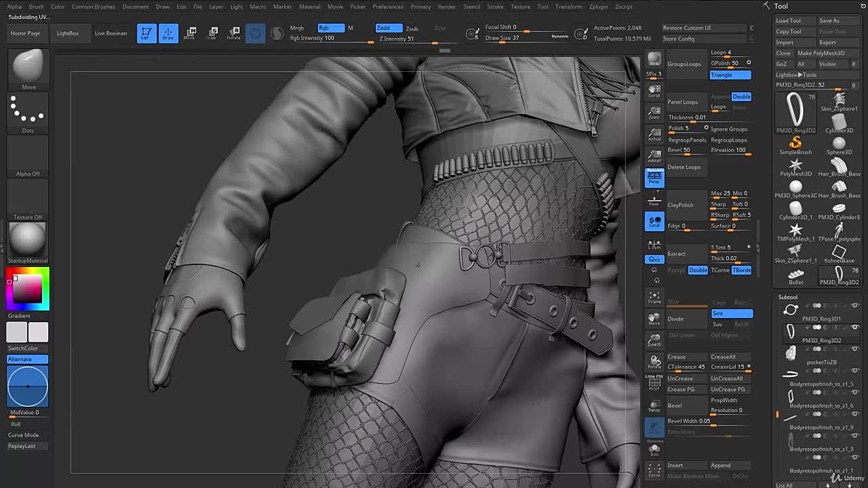Toggle the Triangle option in GroupsLoops
Screen dimensions: 868x488
click(730, 75)
